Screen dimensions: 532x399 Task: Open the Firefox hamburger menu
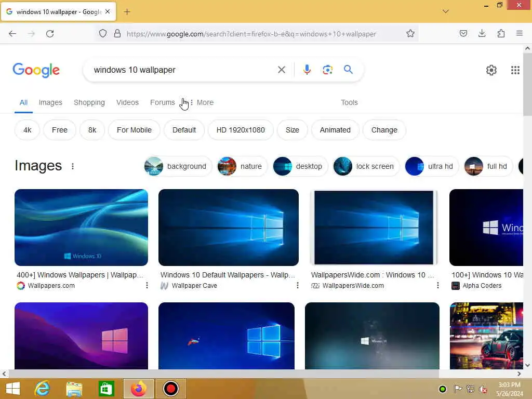pos(520,34)
